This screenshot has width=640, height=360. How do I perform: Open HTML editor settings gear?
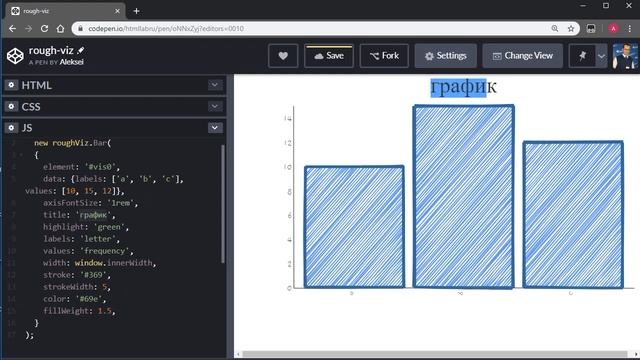tap(11, 85)
